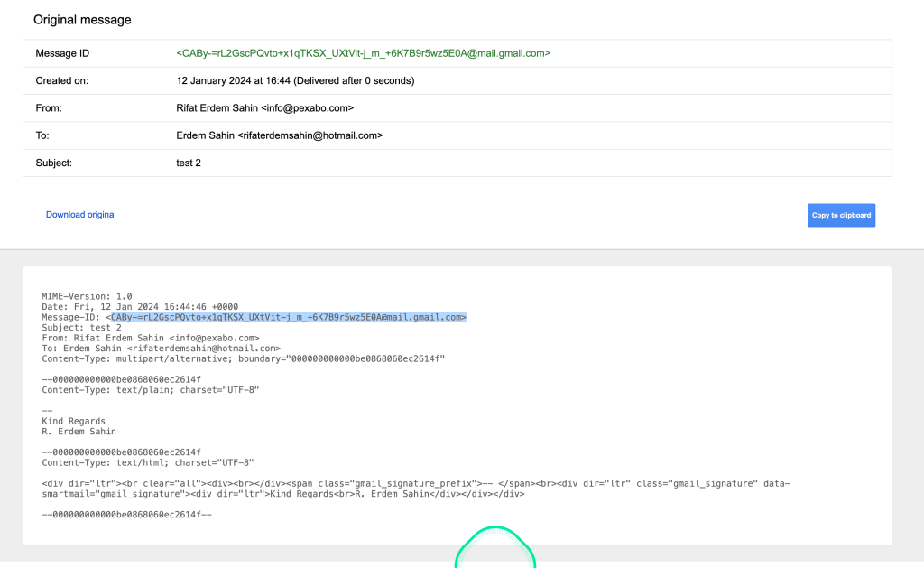Click the Copy to clipboard button
924x568 pixels.
pos(841,215)
